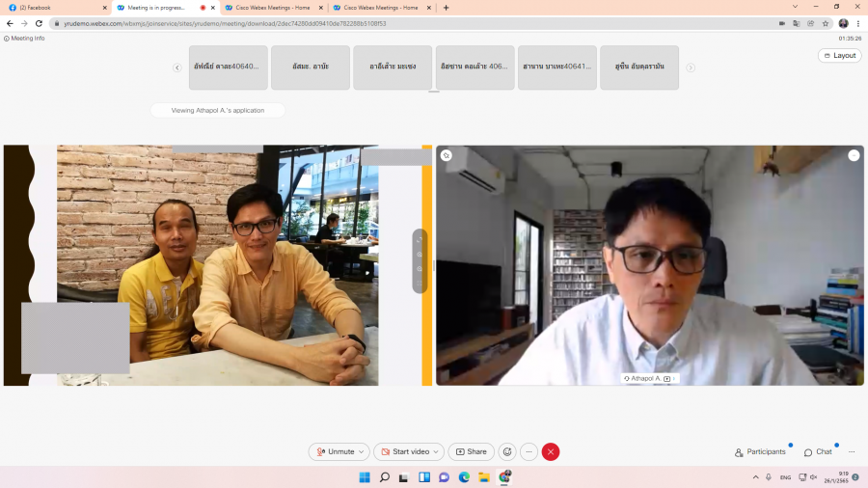
Task: Open the Layout options
Action: 839,56
